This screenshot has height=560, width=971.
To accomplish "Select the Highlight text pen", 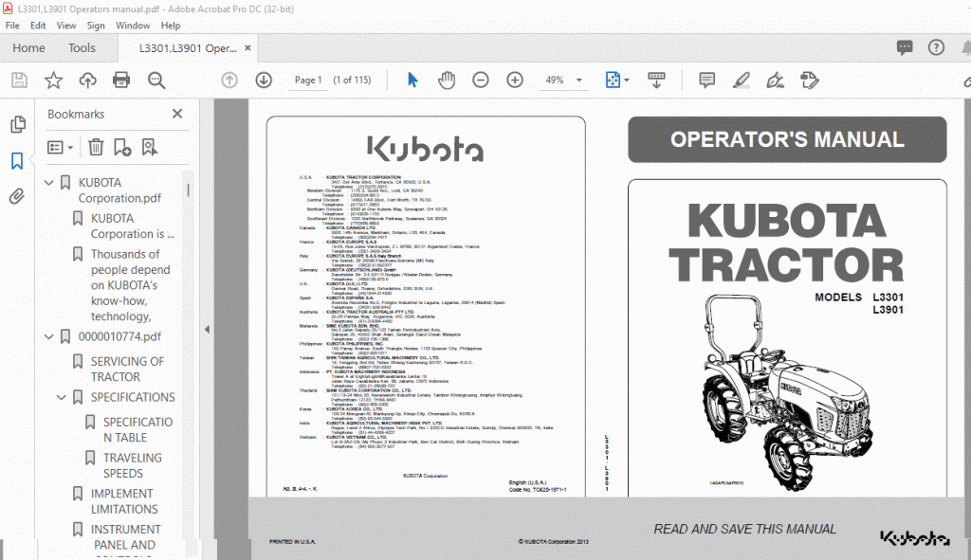I will [x=742, y=80].
